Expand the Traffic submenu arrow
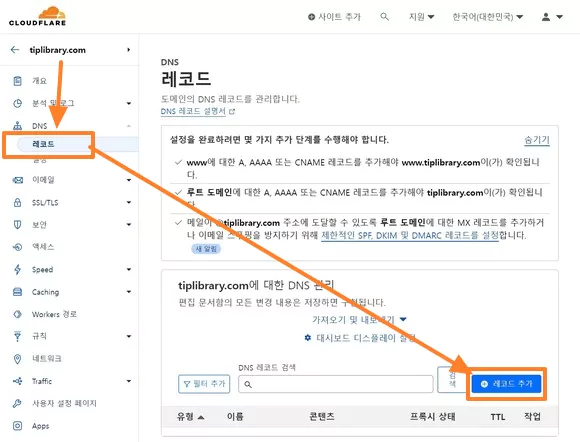 coord(129,381)
